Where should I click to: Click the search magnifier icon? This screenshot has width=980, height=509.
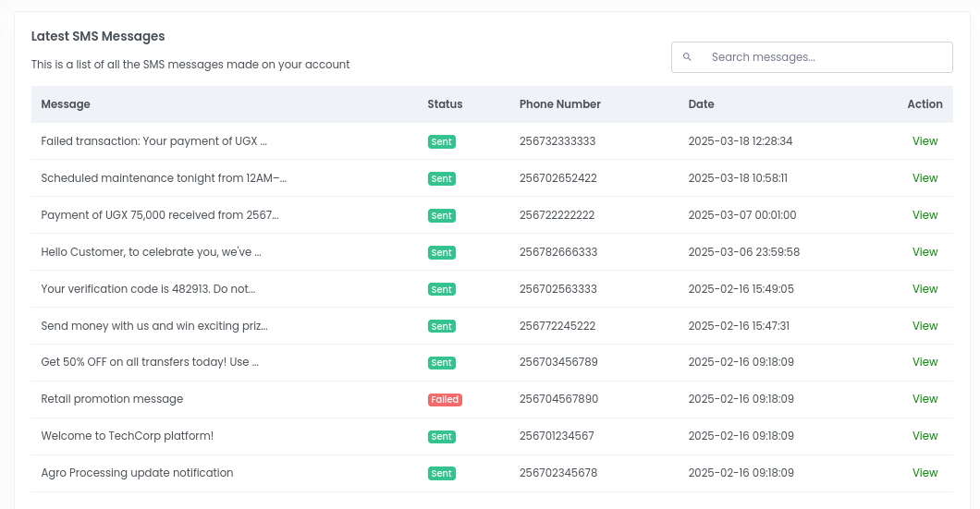[687, 57]
